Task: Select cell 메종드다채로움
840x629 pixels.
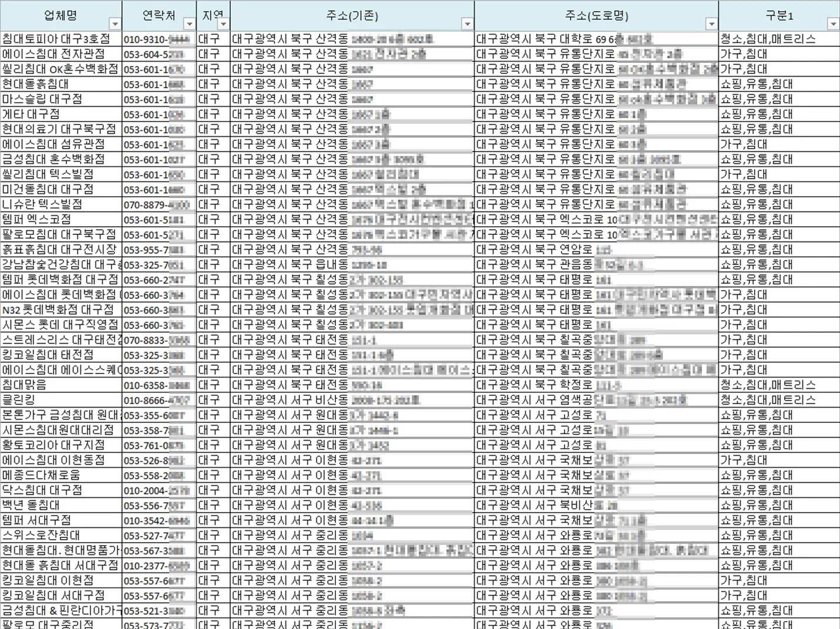Action: tap(61, 476)
